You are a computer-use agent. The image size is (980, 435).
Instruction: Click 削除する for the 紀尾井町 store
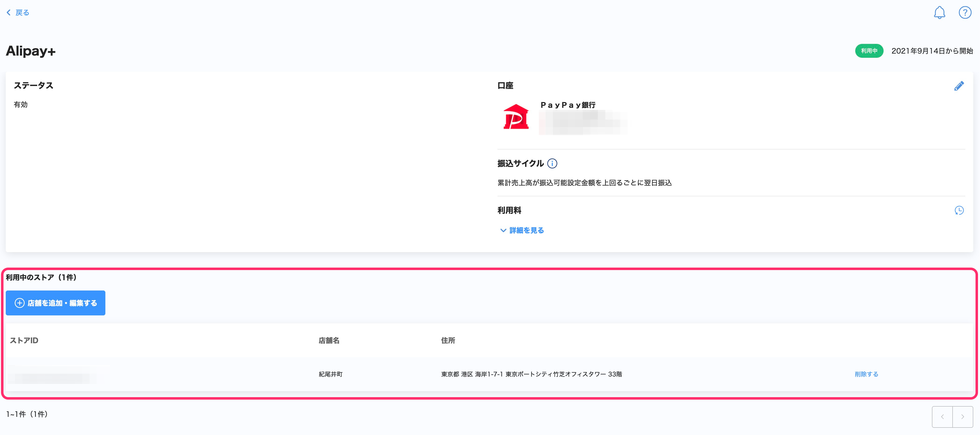coord(866,374)
